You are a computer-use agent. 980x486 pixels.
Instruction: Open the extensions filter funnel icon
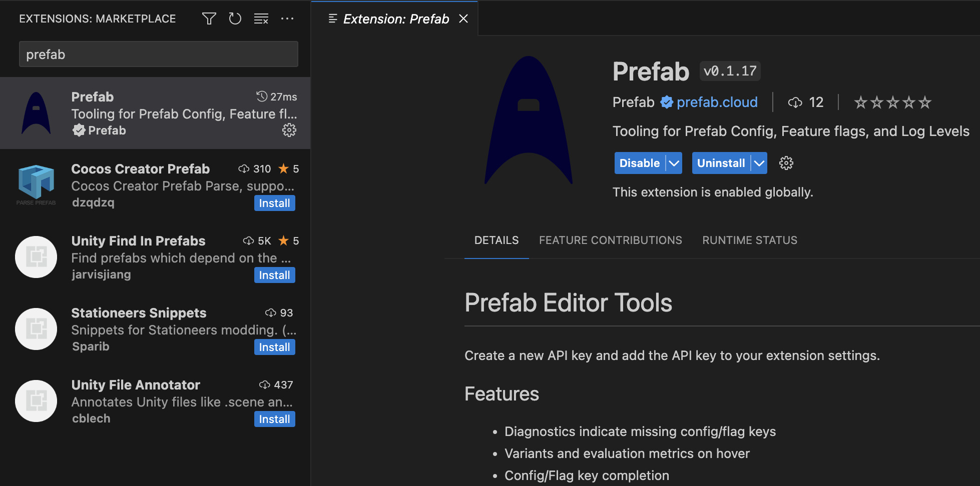209,19
